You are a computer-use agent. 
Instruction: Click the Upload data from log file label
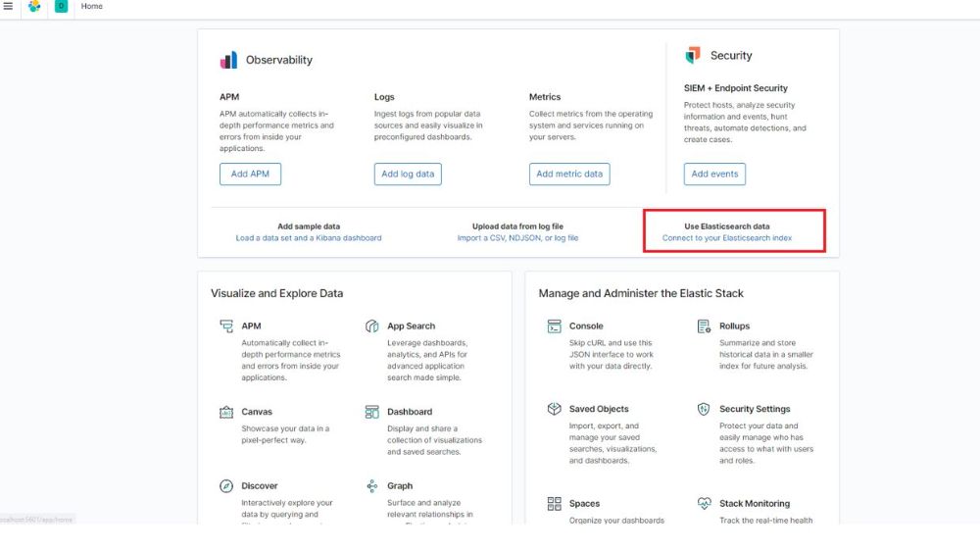517,226
